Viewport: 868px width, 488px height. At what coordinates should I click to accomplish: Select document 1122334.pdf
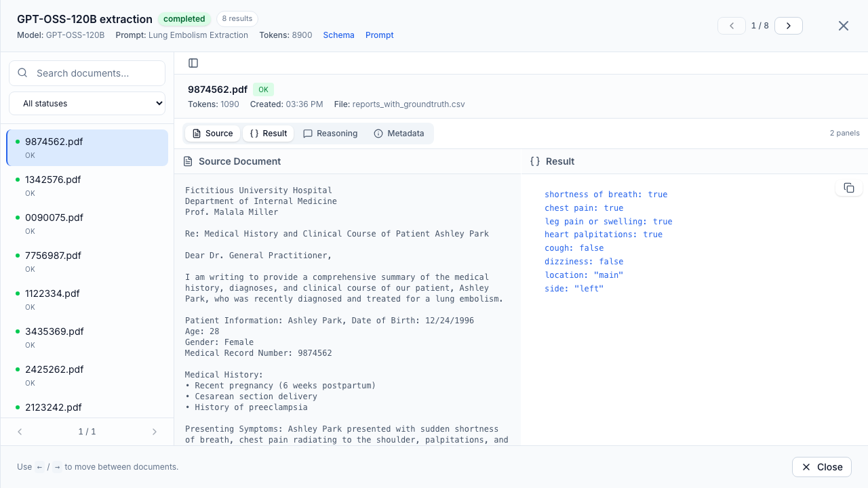[x=87, y=300]
